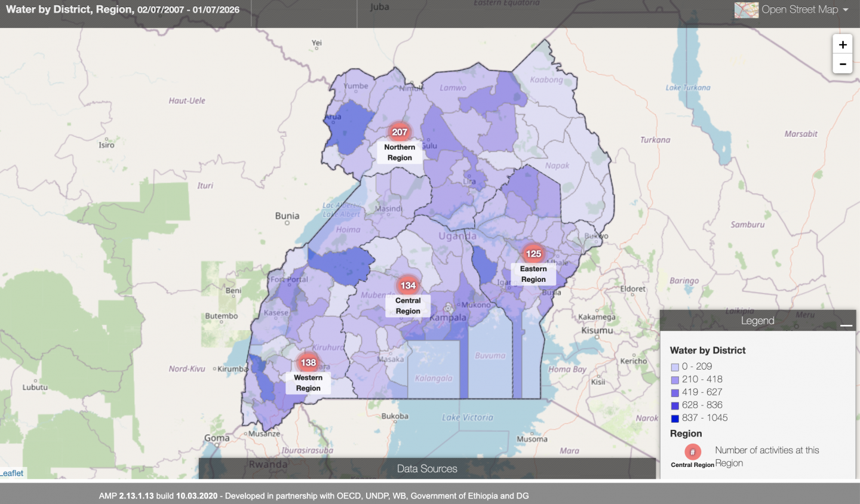
Task: Click the Eastern Region label
Action: 533,274
